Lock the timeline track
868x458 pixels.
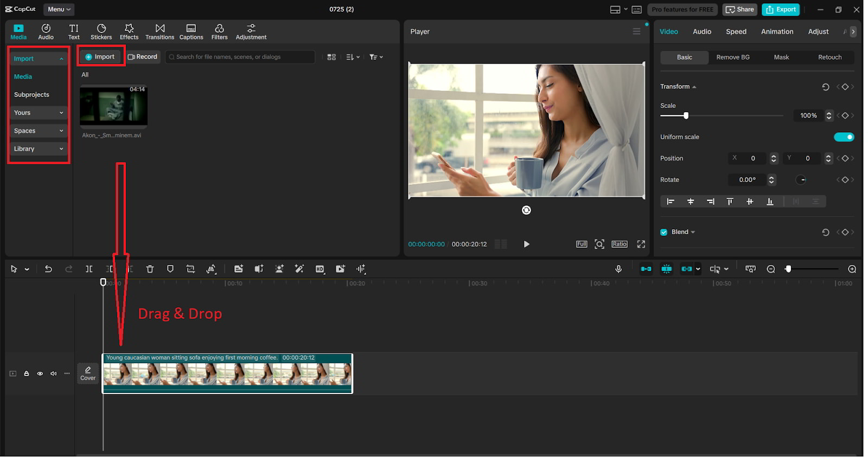click(26, 373)
